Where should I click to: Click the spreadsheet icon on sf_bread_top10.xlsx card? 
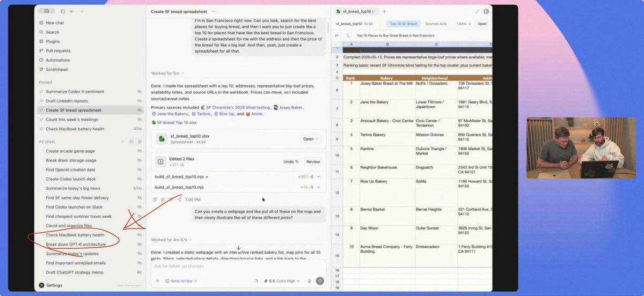point(160,138)
